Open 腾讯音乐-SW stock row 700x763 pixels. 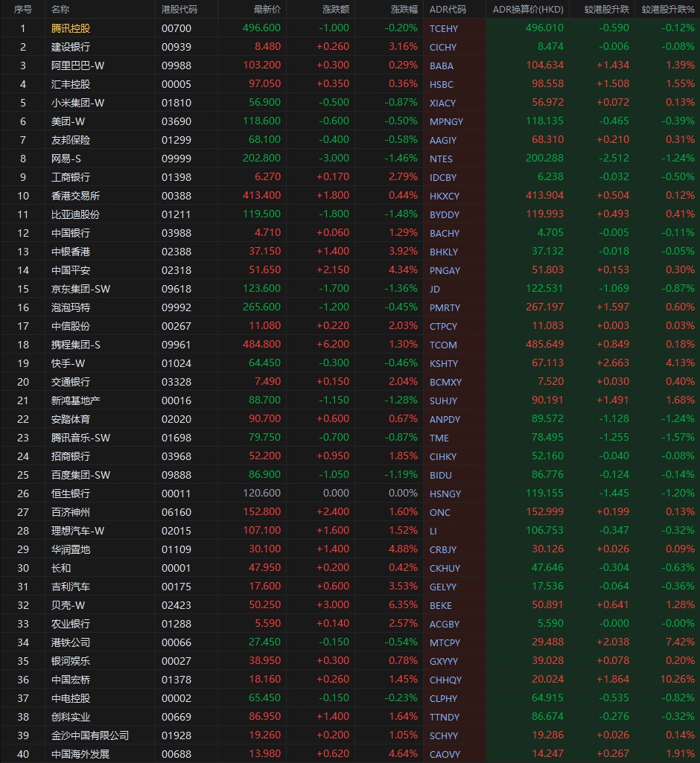[x=350, y=438]
